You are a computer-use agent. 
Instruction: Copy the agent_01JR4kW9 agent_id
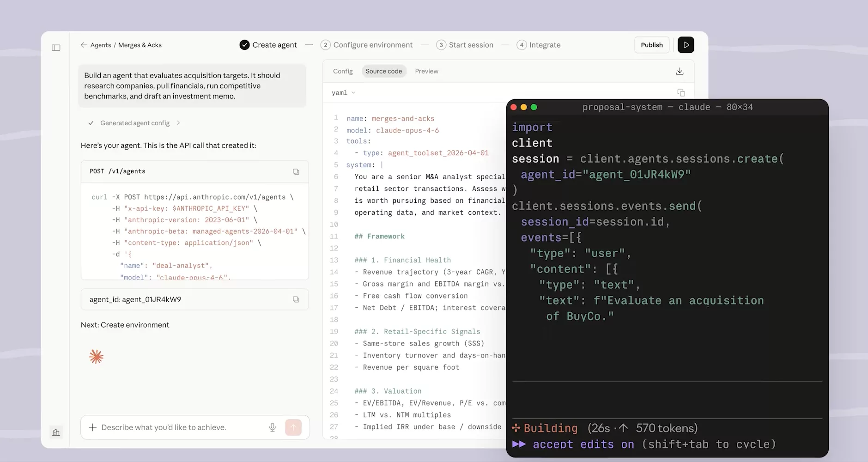[296, 299]
